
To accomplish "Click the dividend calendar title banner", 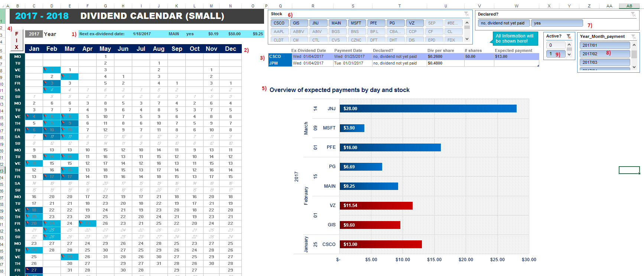I will (136, 16).
